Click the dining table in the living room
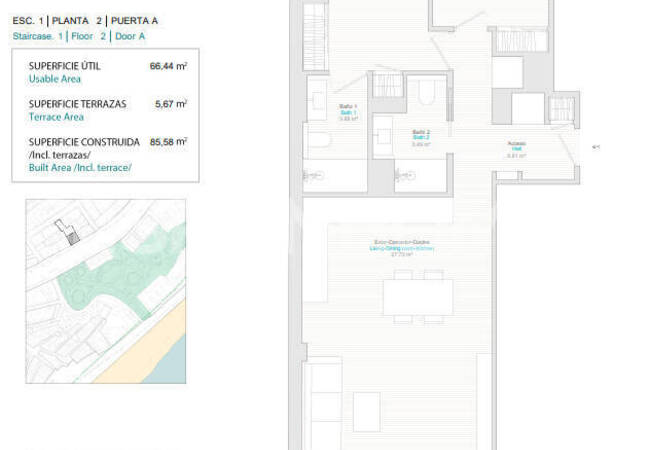 pos(417,297)
